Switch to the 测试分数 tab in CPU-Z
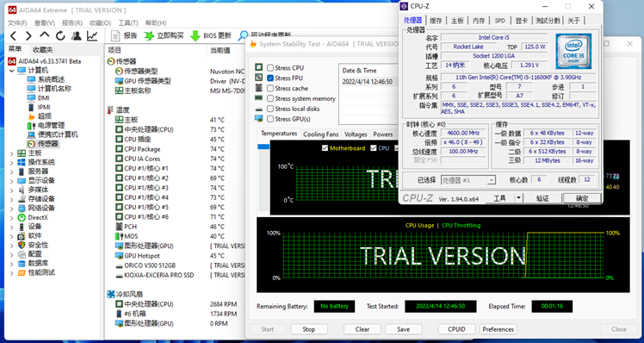Image resolution: width=644 pixels, height=343 pixels. pyautogui.click(x=548, y=21)
